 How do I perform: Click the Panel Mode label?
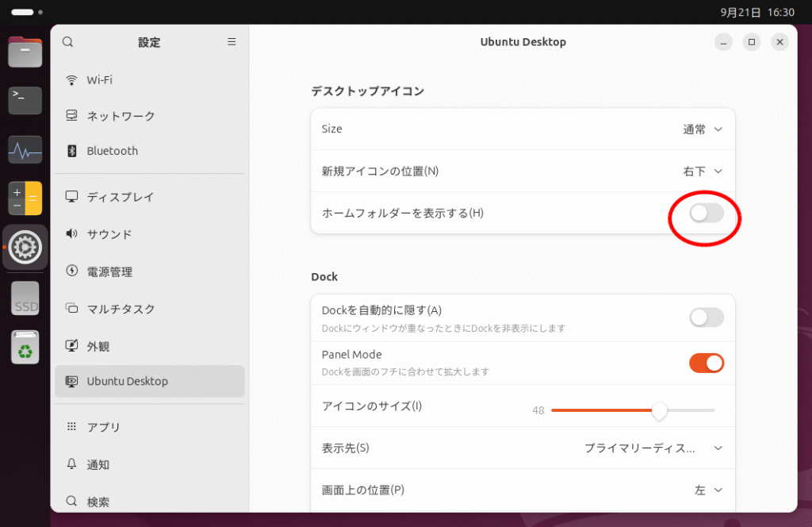pyautogui.click(x=351, y=355)
